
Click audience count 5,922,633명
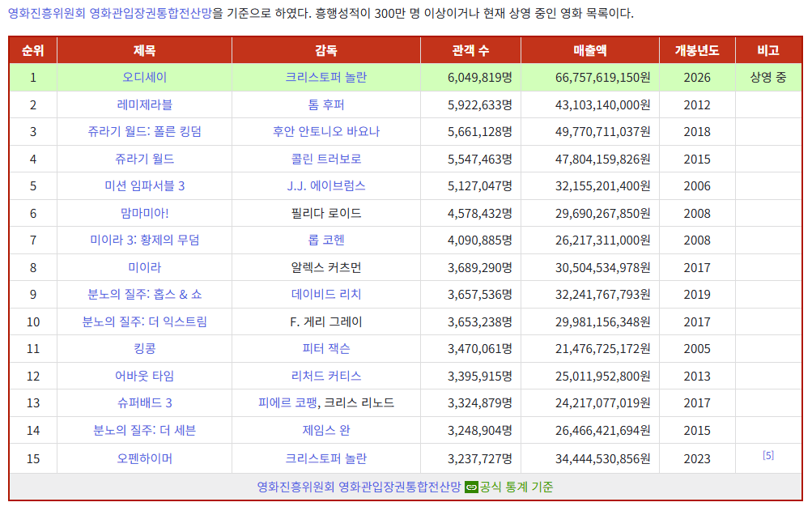480,104
